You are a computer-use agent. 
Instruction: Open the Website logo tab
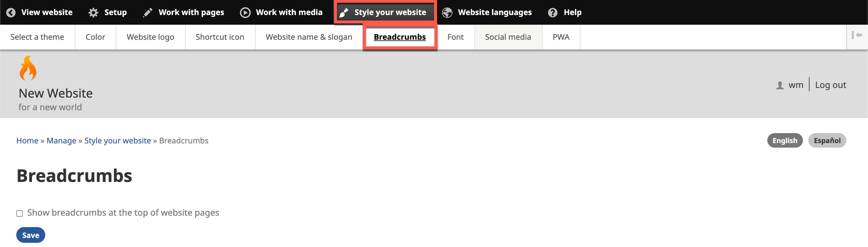pos(150,37)
